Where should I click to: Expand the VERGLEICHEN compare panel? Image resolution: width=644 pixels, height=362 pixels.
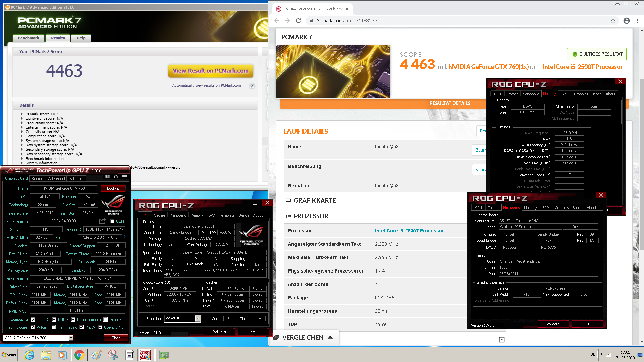(x=303, y=337)
